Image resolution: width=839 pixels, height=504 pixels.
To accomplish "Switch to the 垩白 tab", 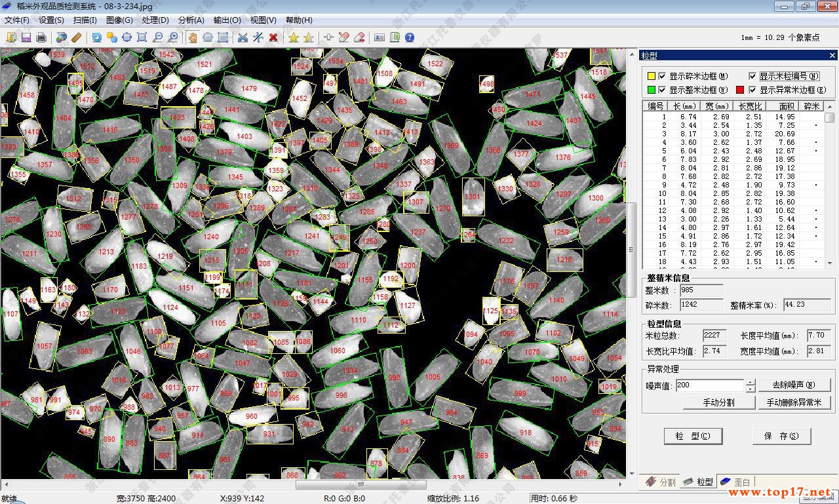I will 735,482.
